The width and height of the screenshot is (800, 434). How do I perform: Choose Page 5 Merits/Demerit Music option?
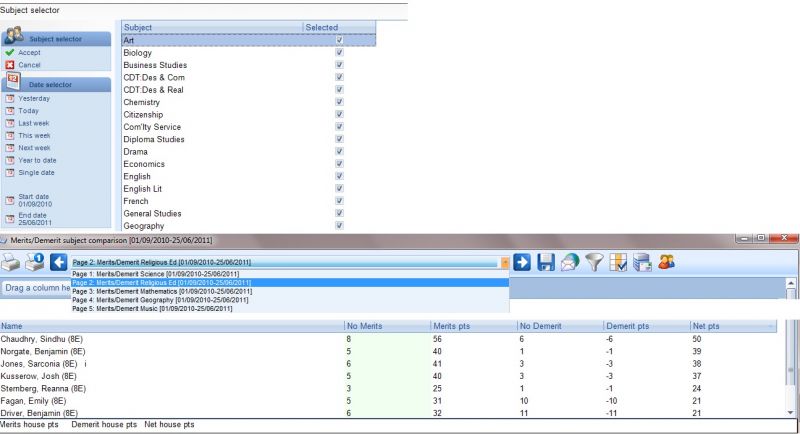click(x=290, y=309)
